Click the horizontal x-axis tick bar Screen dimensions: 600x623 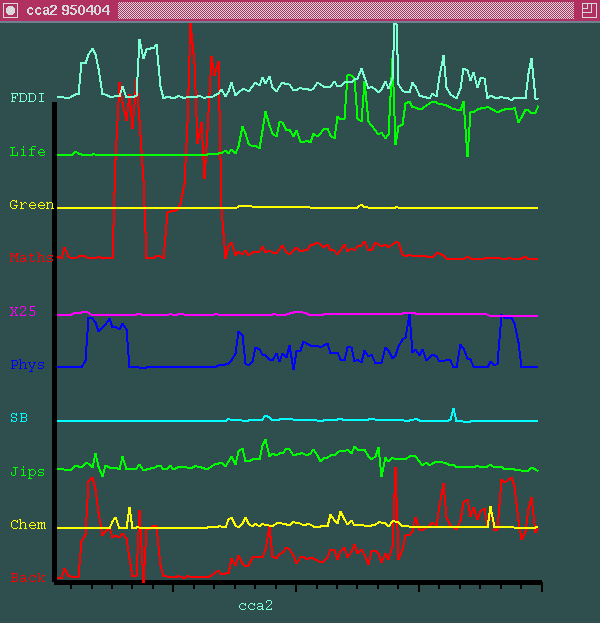[300, 582]
